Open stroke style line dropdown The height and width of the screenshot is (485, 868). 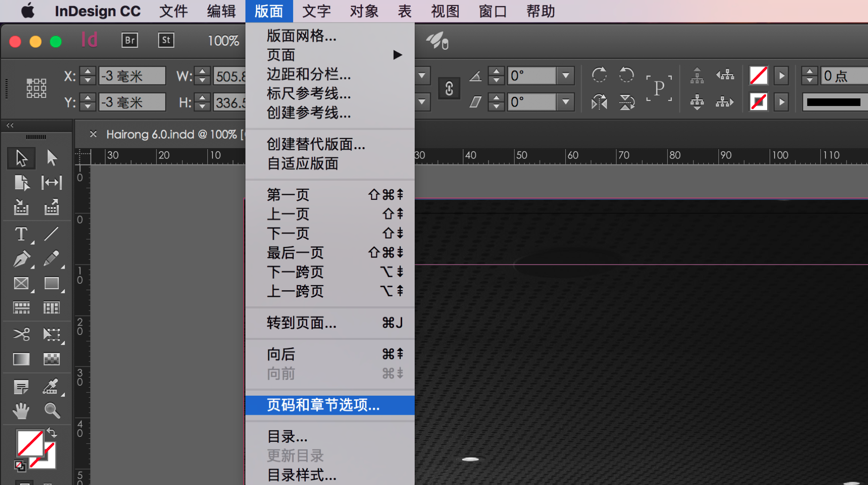point(834,102)
